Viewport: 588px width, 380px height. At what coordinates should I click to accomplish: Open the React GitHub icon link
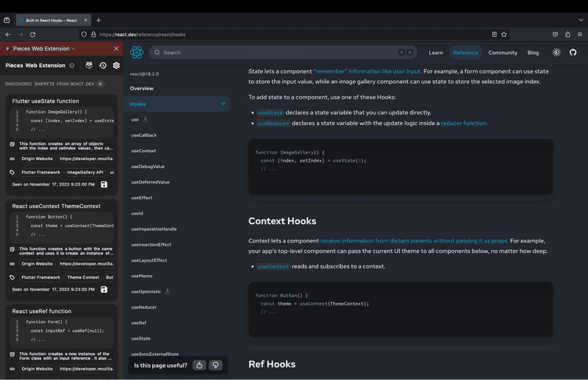573,52
